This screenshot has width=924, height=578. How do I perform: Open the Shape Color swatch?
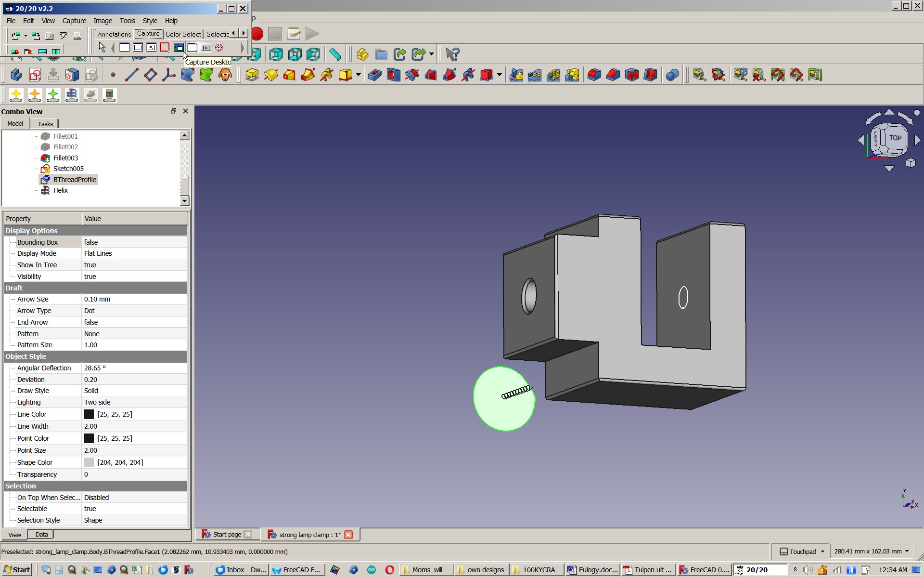point(89,462)
